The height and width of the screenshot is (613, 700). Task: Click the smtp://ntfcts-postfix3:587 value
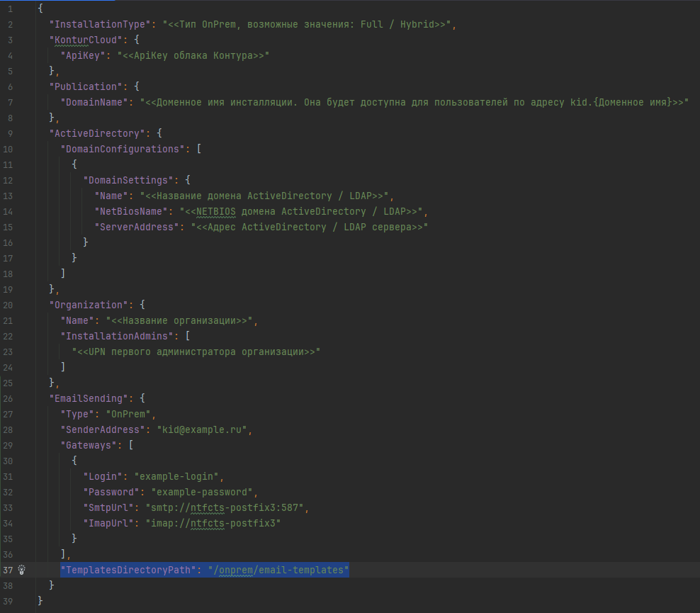[225, 507]
